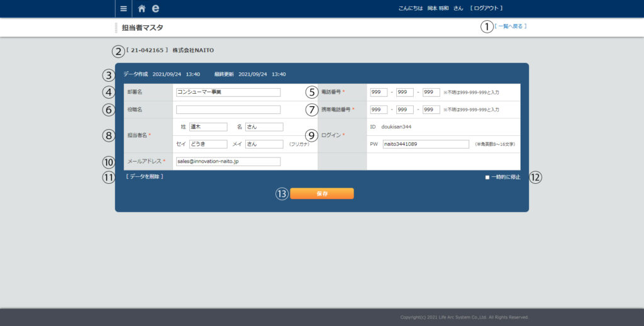Viewport: 644px width, 326px height.
Task: Return to list via 一覧へ戻る link
Action: pos(510,26)
